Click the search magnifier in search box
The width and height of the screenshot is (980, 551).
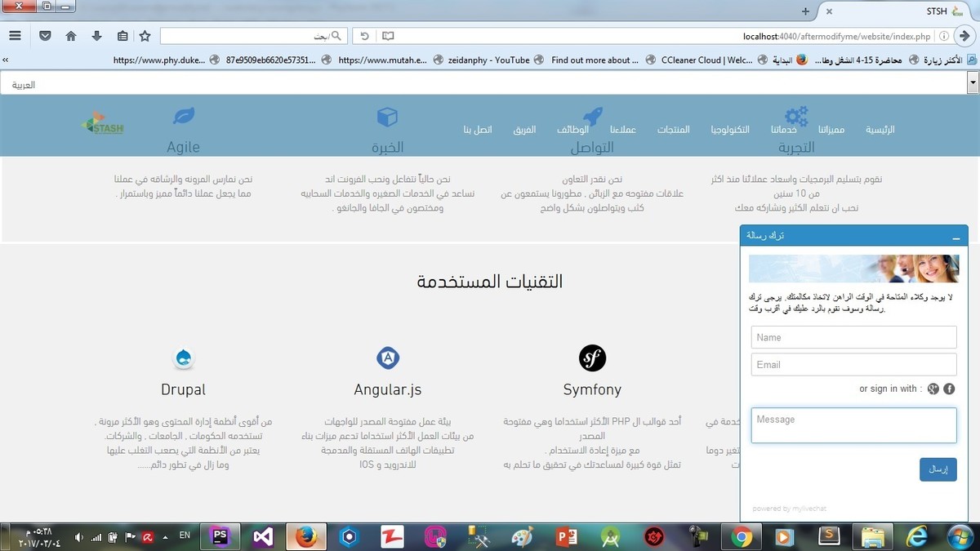[336, 37]
